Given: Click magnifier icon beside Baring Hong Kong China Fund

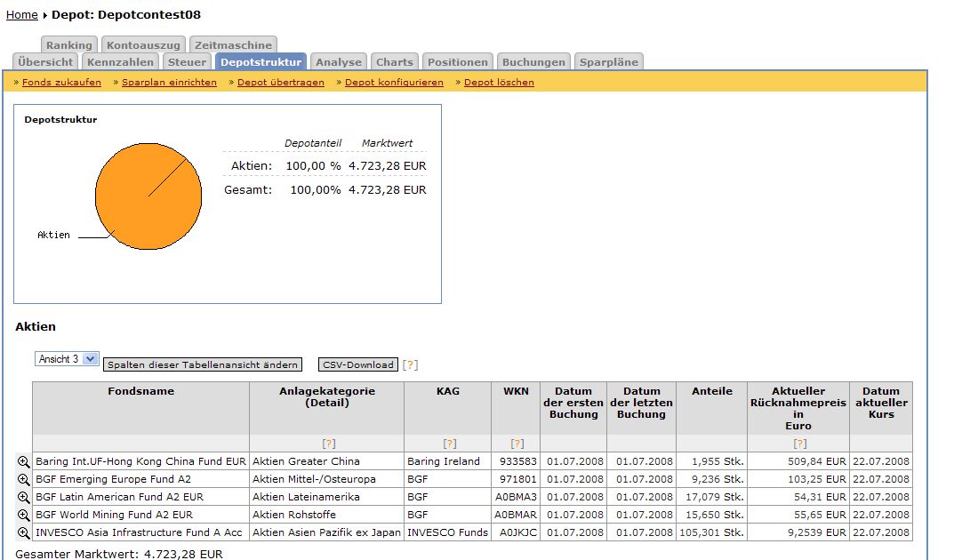Looking at the screenshot, I should (x=24, y=461).
